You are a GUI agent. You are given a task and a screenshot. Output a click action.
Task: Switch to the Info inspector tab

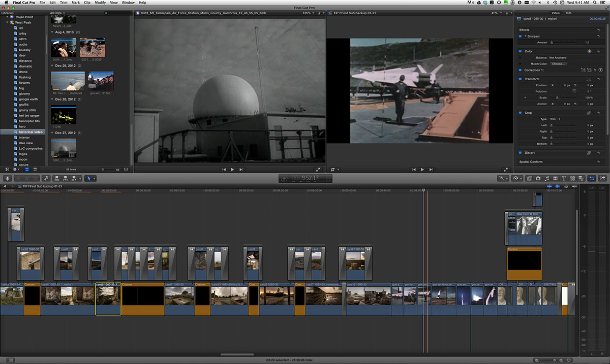click(x=569, y=13)
